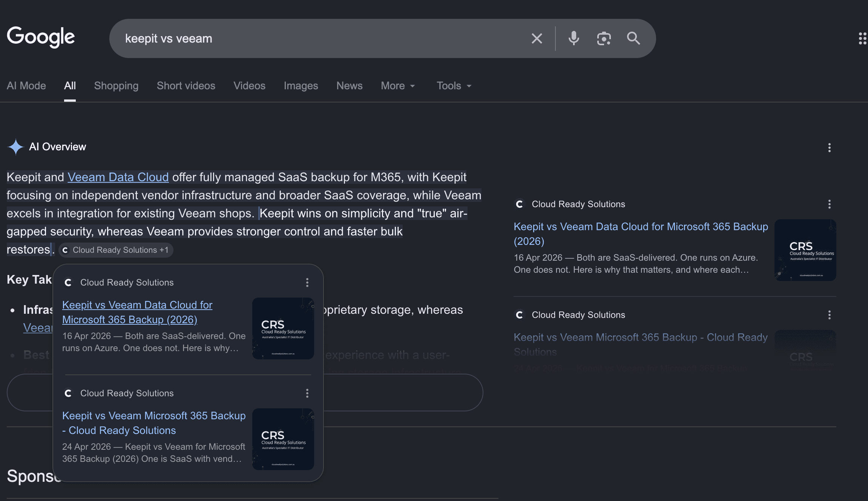Viewport: 868px width, 501px height.
Task: Expand the Tools dropdown
Action: tap(454, 86)
